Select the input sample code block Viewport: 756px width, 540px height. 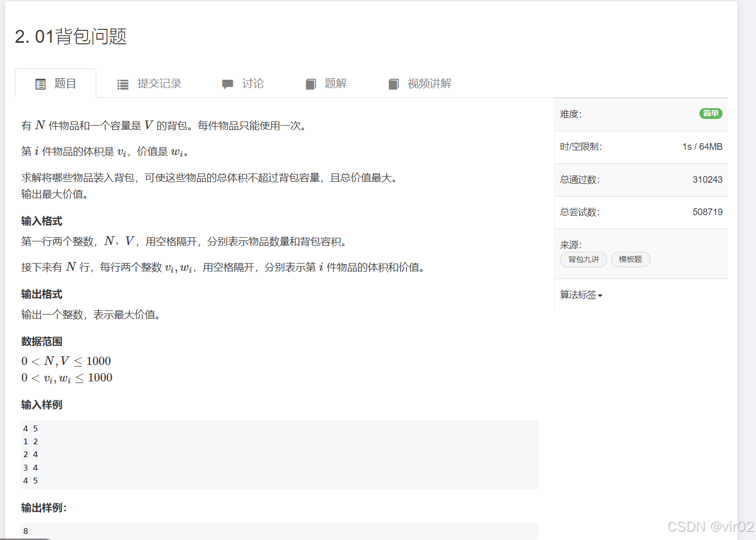(x=279, y=454)
